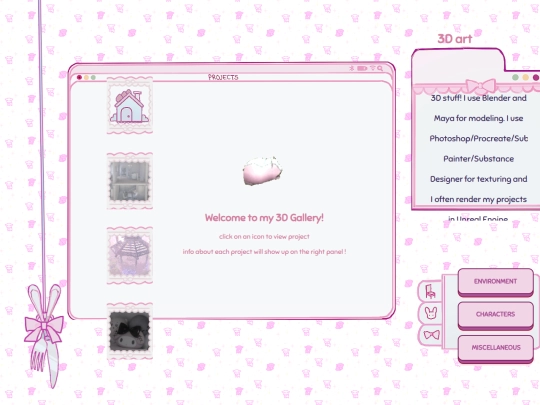The image size is (540, 405).
Task: Click the red dot on Projects window
Action: coord(79,77)
